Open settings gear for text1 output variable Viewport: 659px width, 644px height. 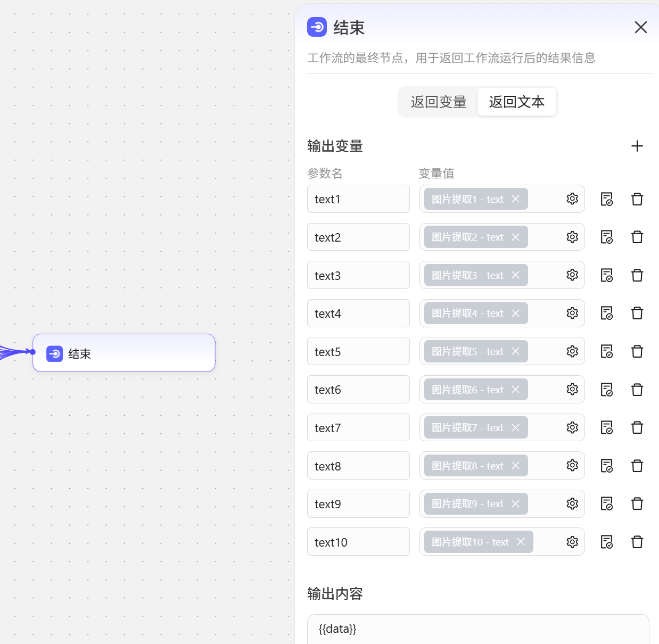point(572,199)
